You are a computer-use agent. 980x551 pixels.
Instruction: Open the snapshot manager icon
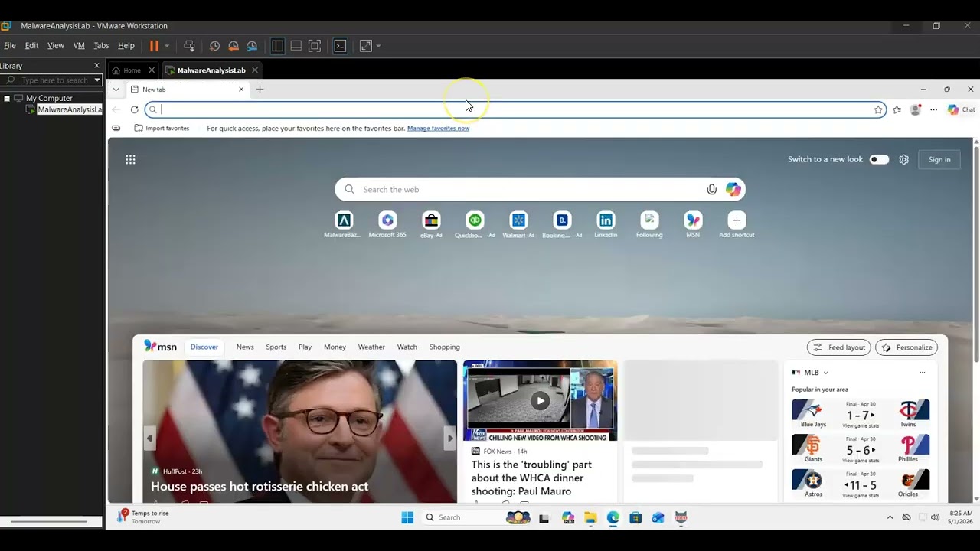click(x=252, y=46)
